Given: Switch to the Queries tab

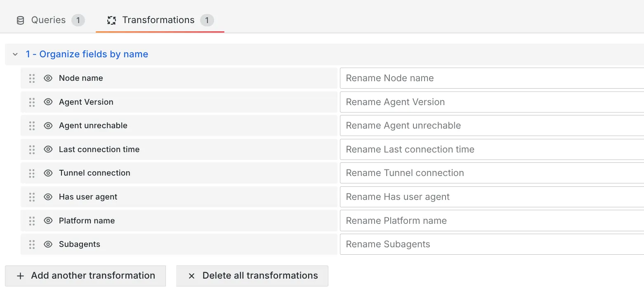Looking at the screenshot, I should coord(48,19).
